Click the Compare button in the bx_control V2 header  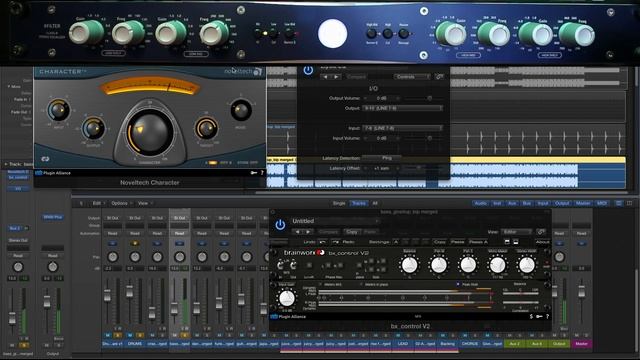(329, 232)
